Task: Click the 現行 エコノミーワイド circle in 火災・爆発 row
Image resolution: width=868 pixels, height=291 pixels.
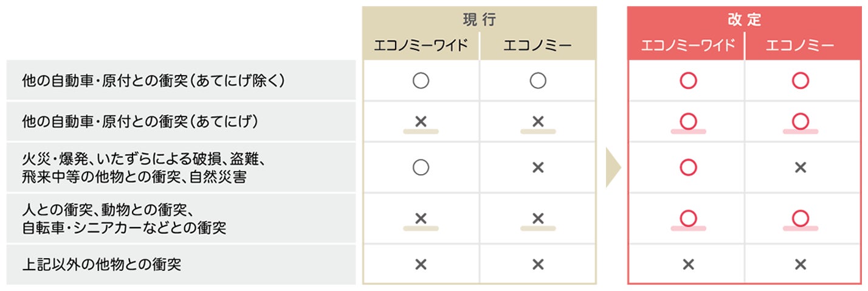Action: click(x=421, y=167)
